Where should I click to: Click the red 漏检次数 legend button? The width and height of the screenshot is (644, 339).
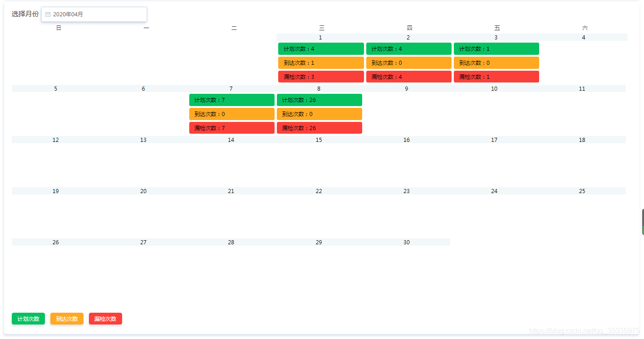(x=105, y=319)
